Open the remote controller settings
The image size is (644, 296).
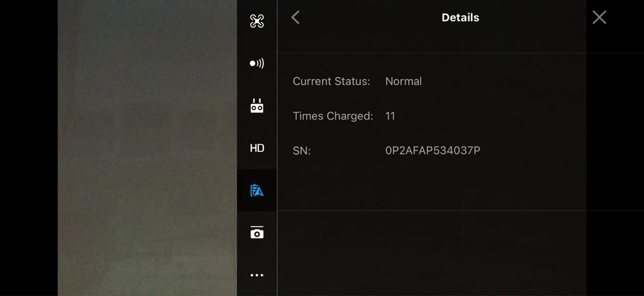[x=257, y=106]
